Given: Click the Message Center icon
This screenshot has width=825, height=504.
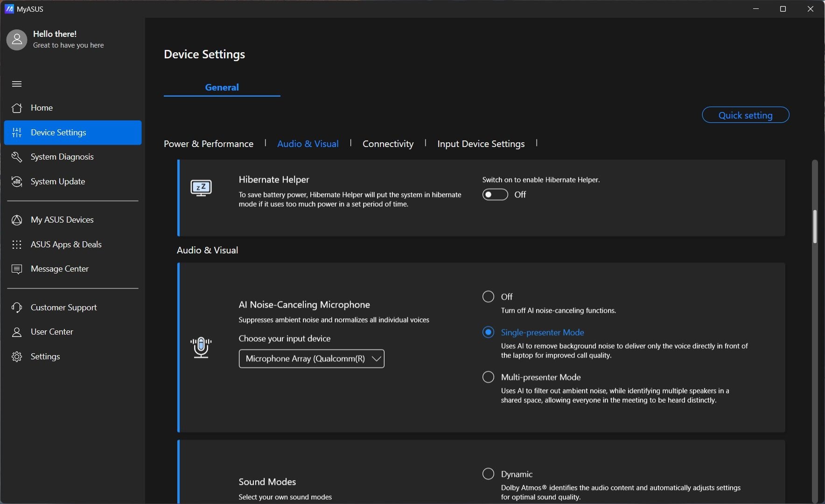Looking at the screenshot, I should pos(17,269).
